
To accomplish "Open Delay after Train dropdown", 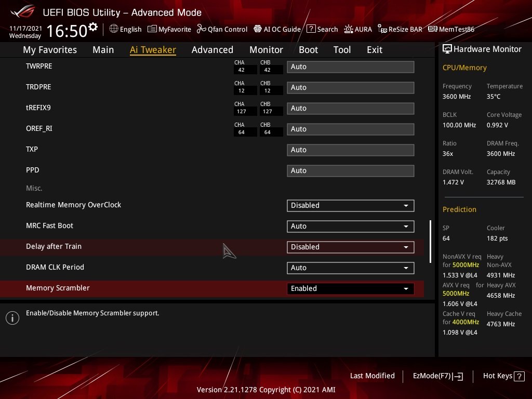I will click(x=351, y=247).
